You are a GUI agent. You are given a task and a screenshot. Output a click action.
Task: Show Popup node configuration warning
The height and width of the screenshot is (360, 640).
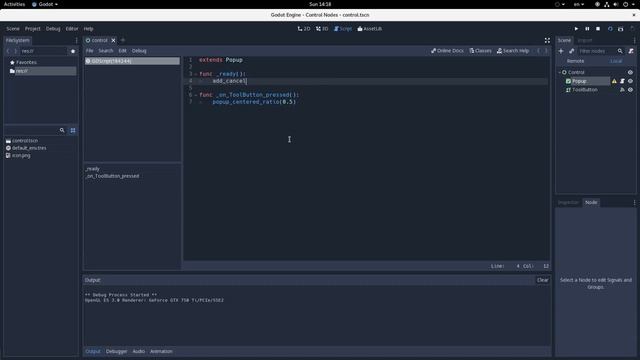click(x=614, y=81)
